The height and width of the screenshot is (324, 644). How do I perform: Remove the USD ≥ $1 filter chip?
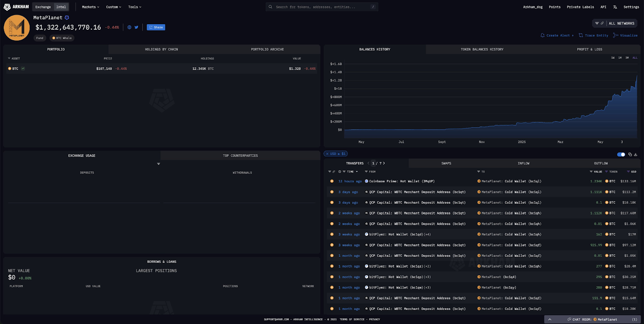tap(327, 154)
